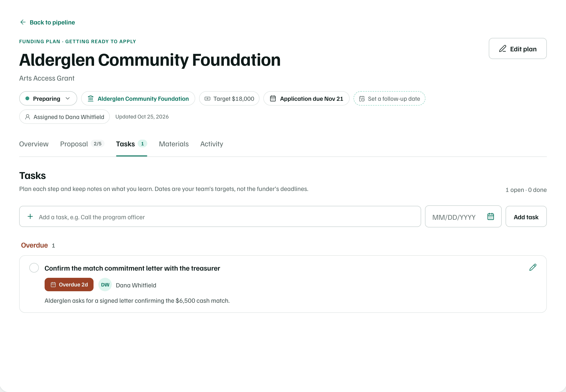This screenshot has width=566, height=392.
Task: Switch to the Overview tab
Action: (34, 144)
